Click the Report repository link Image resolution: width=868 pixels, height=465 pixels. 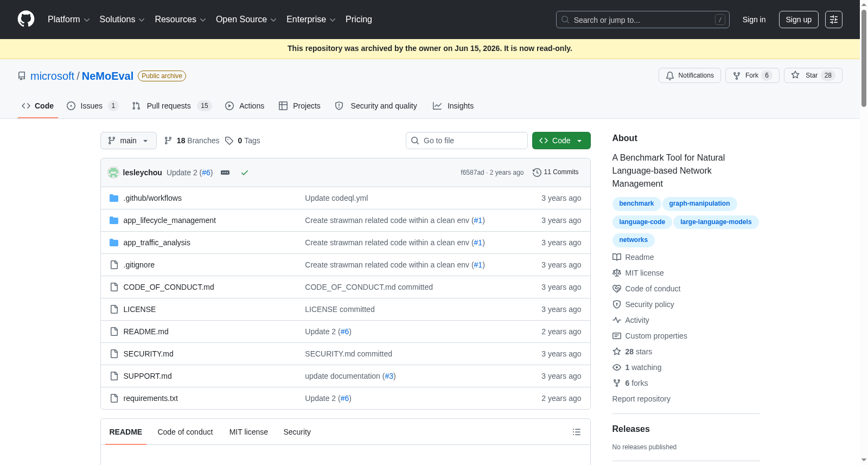pos(641,399)
